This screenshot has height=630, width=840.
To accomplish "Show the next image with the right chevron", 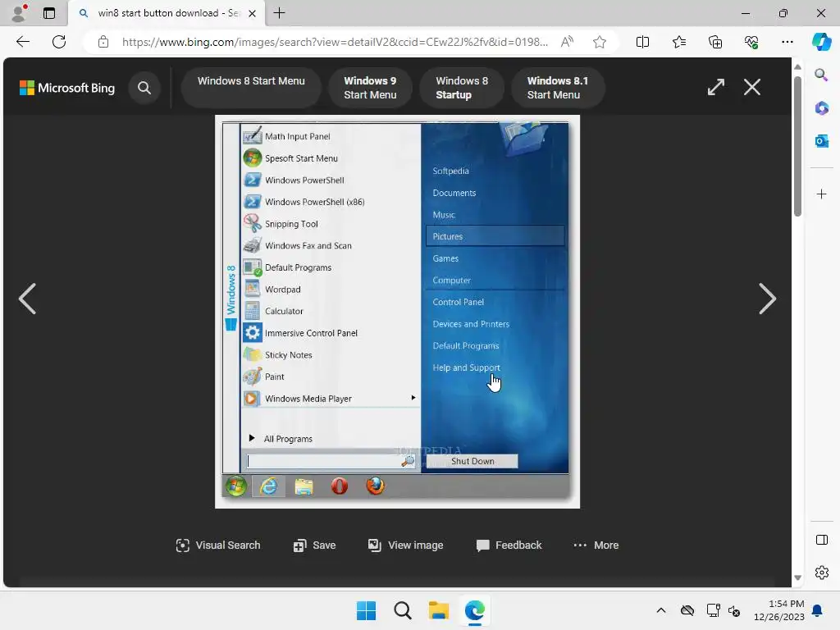I will (x=767, y=299).
